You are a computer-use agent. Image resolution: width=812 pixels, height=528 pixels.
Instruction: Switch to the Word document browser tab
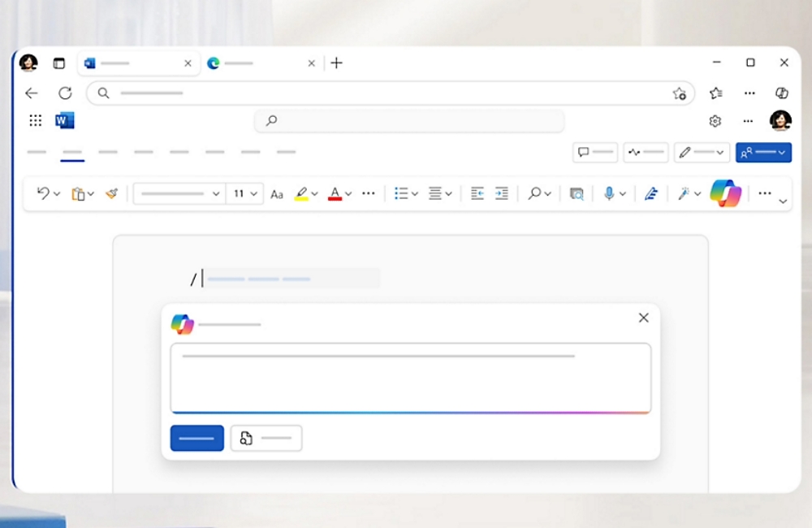138,63
